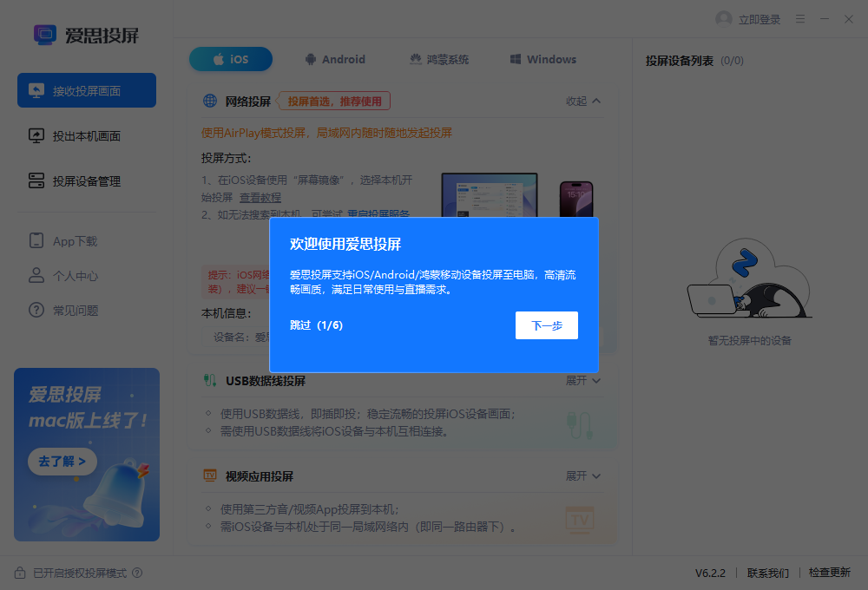The image size is (868, 590).
Task: Click the 使用AirPlay模式投屏 orange description line
Action: tap(326, 133)
